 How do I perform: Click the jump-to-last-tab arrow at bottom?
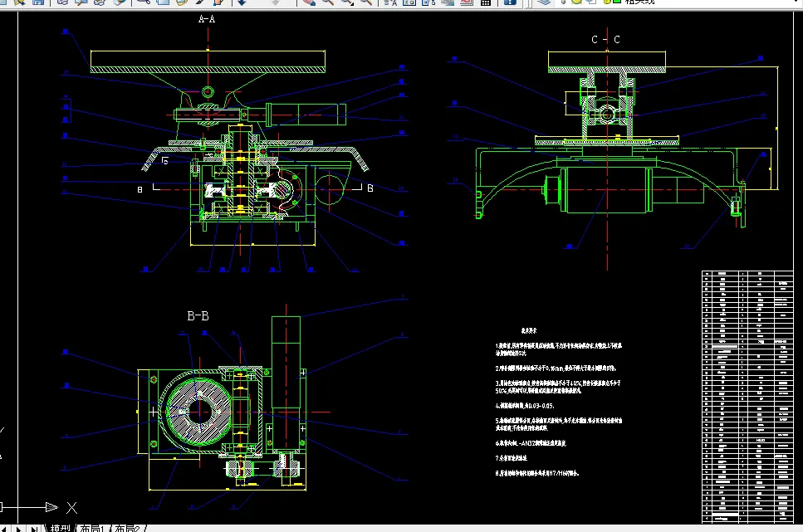click(x=34, y=529)
